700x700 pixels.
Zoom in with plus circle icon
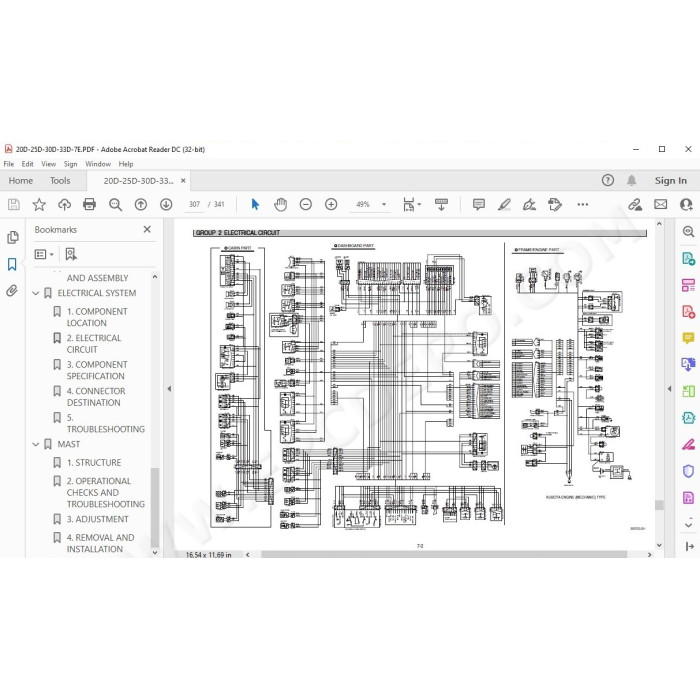point(331,204)
